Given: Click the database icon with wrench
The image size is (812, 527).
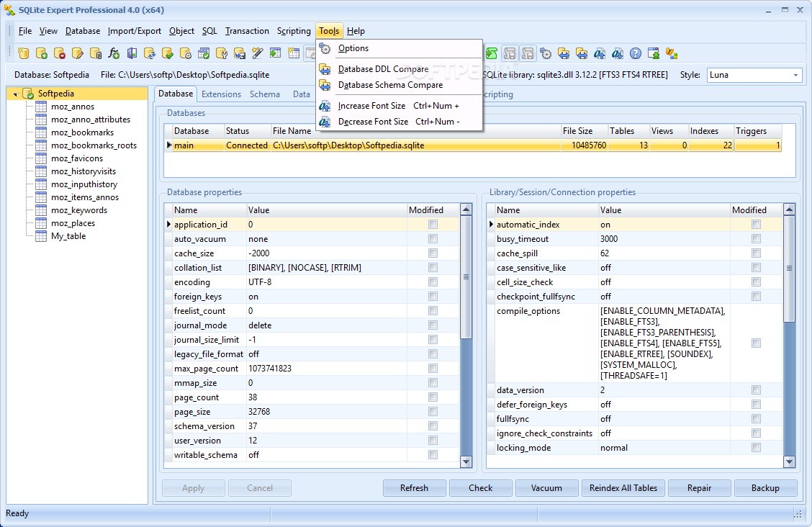Looking at the screenshot, I should [222, 53].
